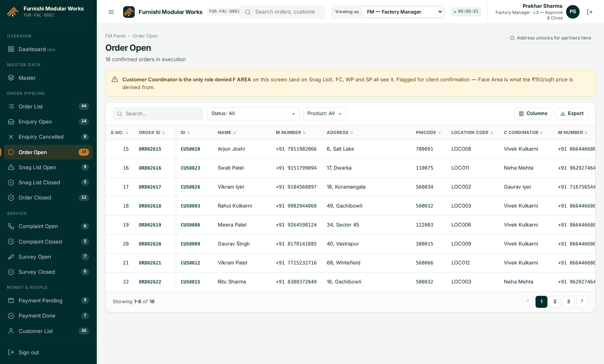This screenshot has height=364, width=604.
Task: Open the Order Open sidebar item
Action: click(48, 152)
